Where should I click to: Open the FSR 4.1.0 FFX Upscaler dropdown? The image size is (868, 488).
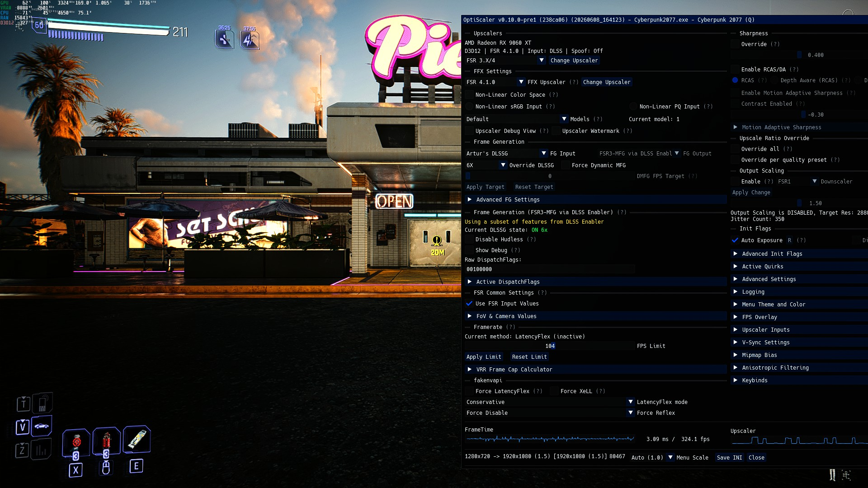[x=495, y=82]
